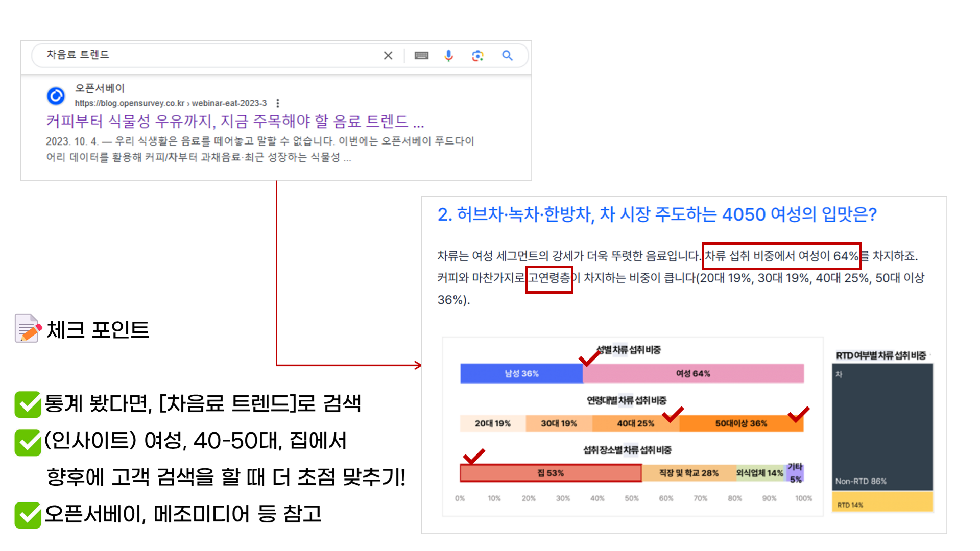Select the RTD 여부별 차류 섭취 비중 panel
The height and width of the screenshot is (551, 980).
click(881, 429)
